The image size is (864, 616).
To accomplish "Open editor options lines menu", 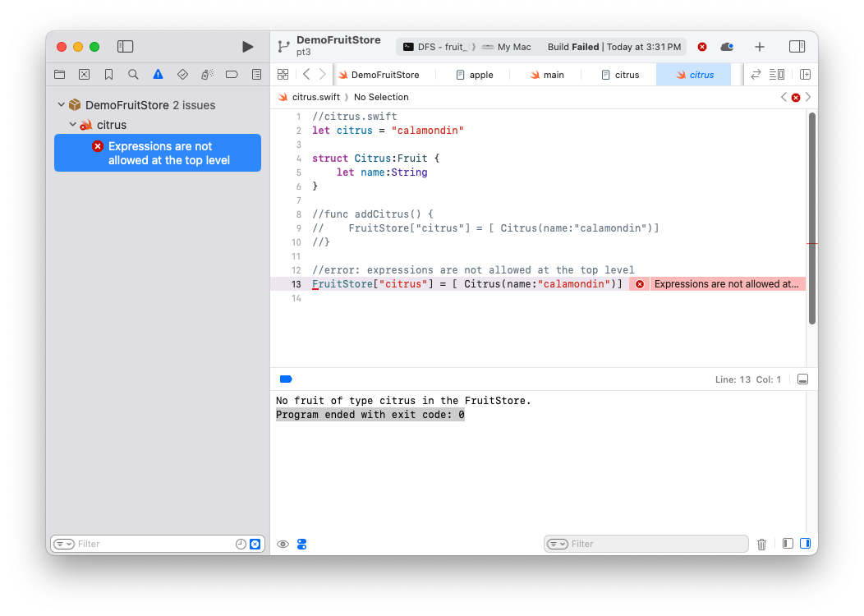I will [x=777, y=75].
